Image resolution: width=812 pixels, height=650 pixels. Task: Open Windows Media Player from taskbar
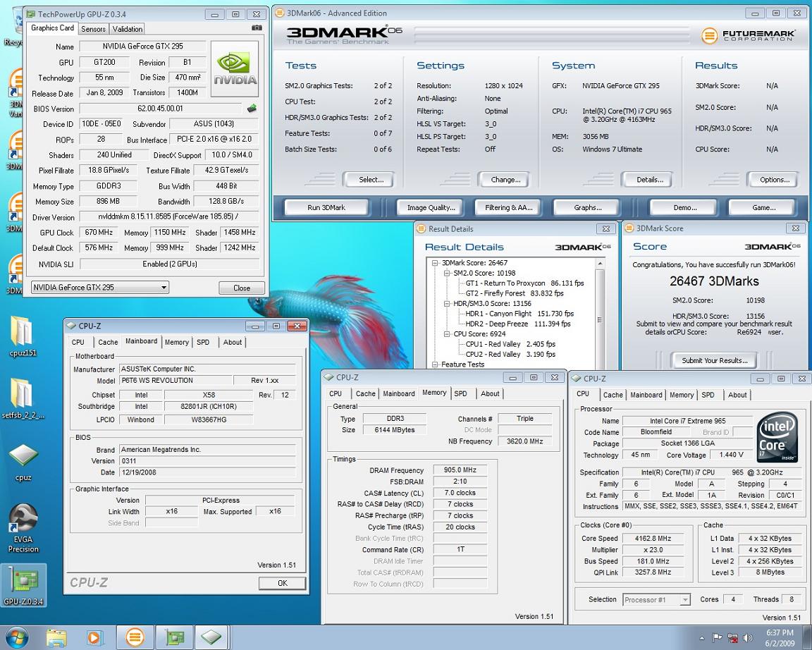tap(94, 637)
